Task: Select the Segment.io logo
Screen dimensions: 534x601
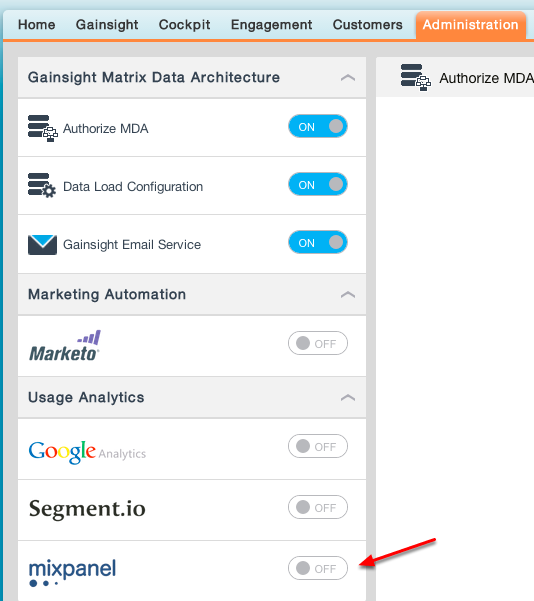Action: pyautogui.click(x=87, y=509)
